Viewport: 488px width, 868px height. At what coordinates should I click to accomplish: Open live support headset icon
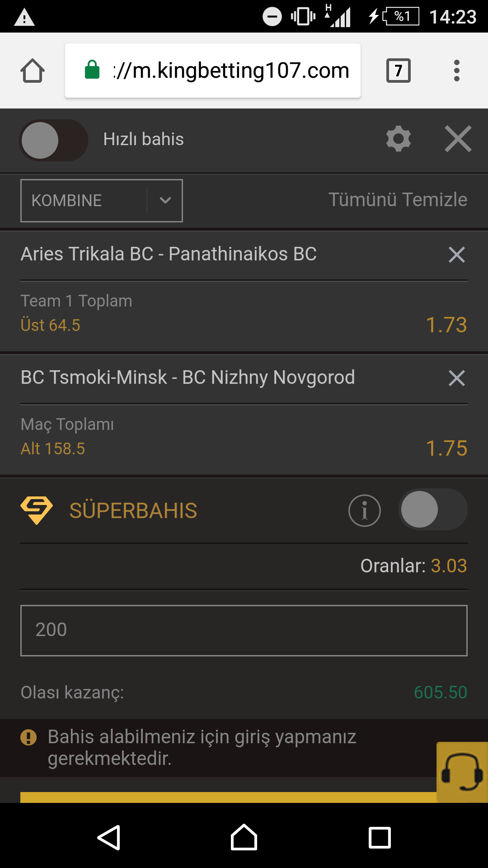point(462,772)
